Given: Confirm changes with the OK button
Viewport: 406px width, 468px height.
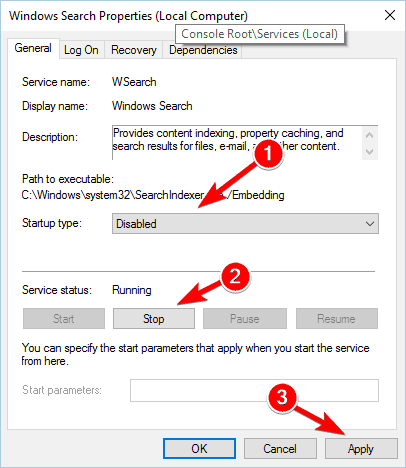Looking at the screenshot, I should pos(199,449).
